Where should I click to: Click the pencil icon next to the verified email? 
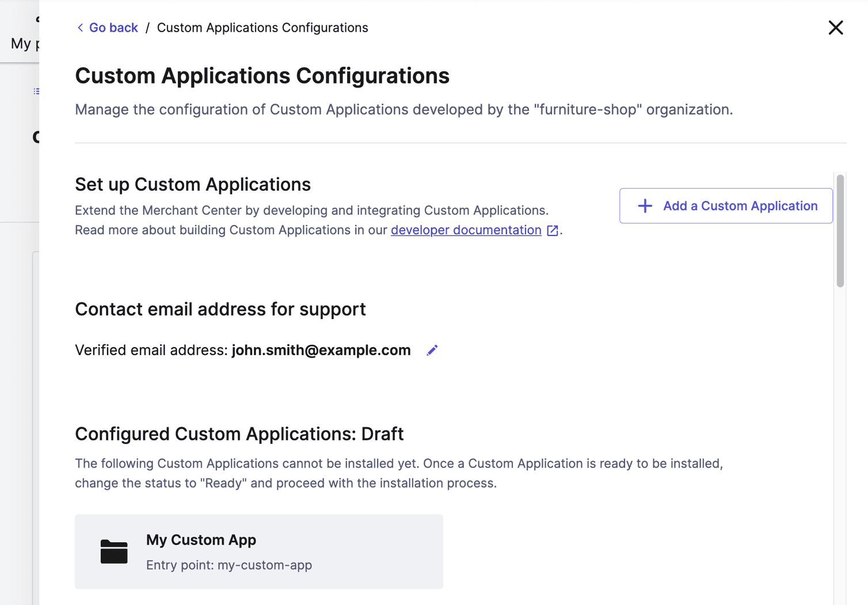point(432,349)
